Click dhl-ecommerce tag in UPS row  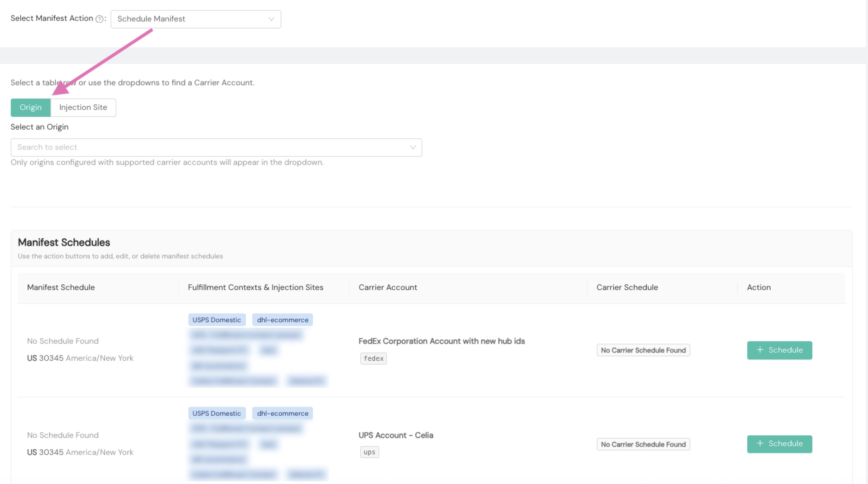pyautogui.click(x=282, y=413)
